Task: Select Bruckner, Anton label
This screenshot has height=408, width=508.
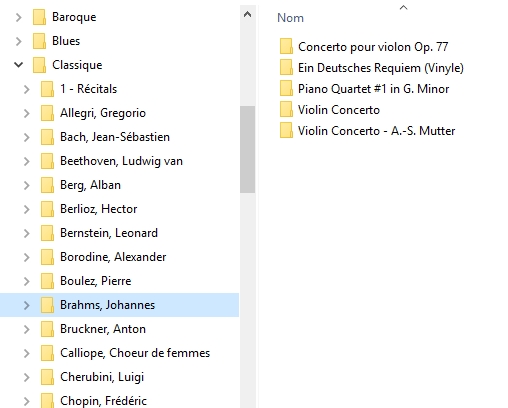Action: 103,329
